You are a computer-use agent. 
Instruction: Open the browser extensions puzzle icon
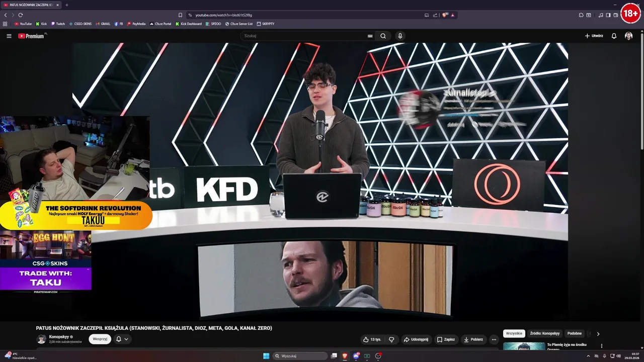click(581, 15)
